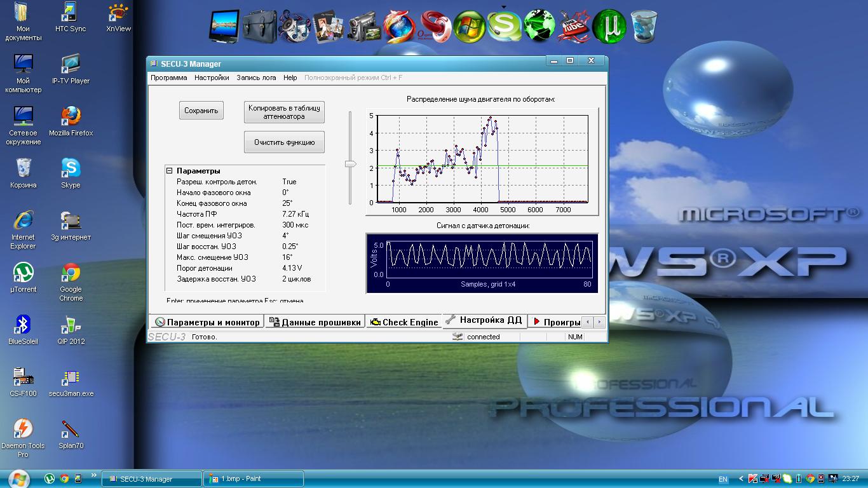Open the µTorrent desktop shortcut
Screen dimensions: 868x488
pyautogui.click(x=23, y=273)
